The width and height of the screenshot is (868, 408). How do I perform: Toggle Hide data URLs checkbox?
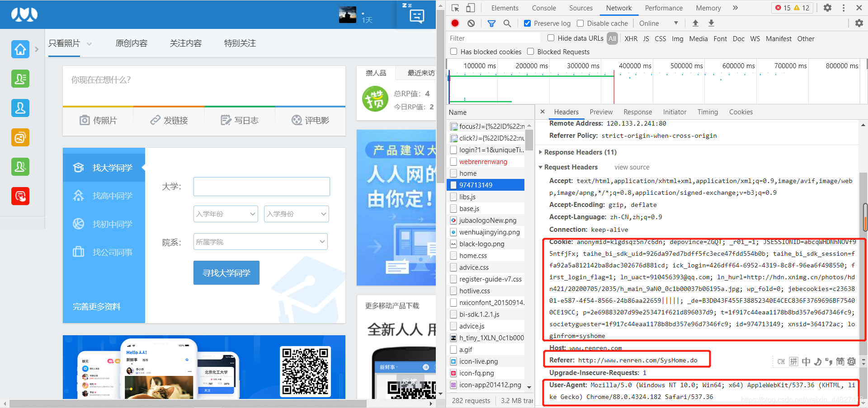point(551,38)
